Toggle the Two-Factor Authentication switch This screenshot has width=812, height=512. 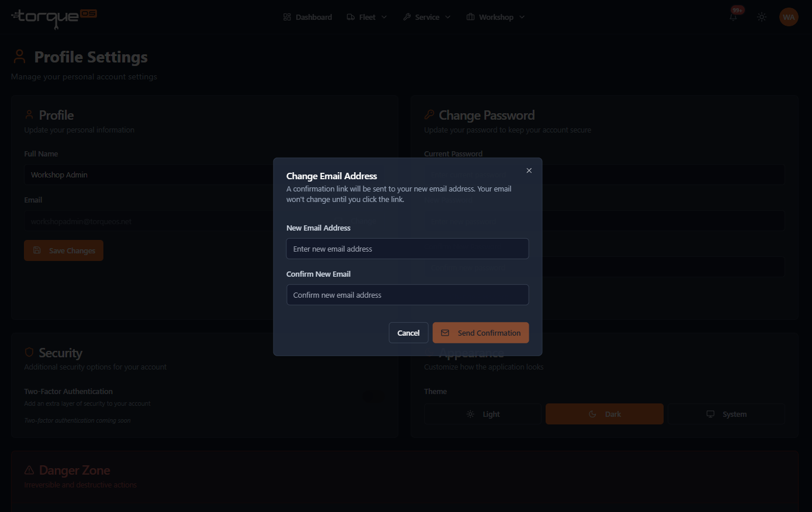click(x=373, y=396)
